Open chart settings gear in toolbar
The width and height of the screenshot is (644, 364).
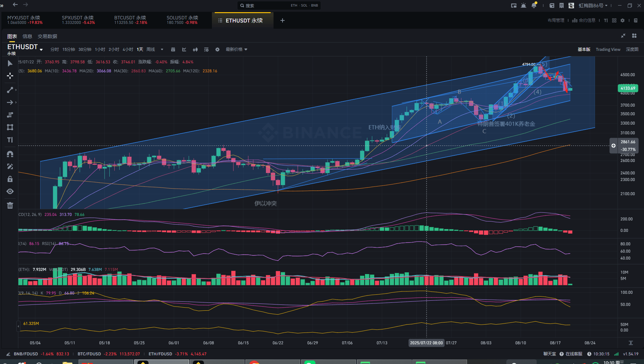click(x=217, y=49)
